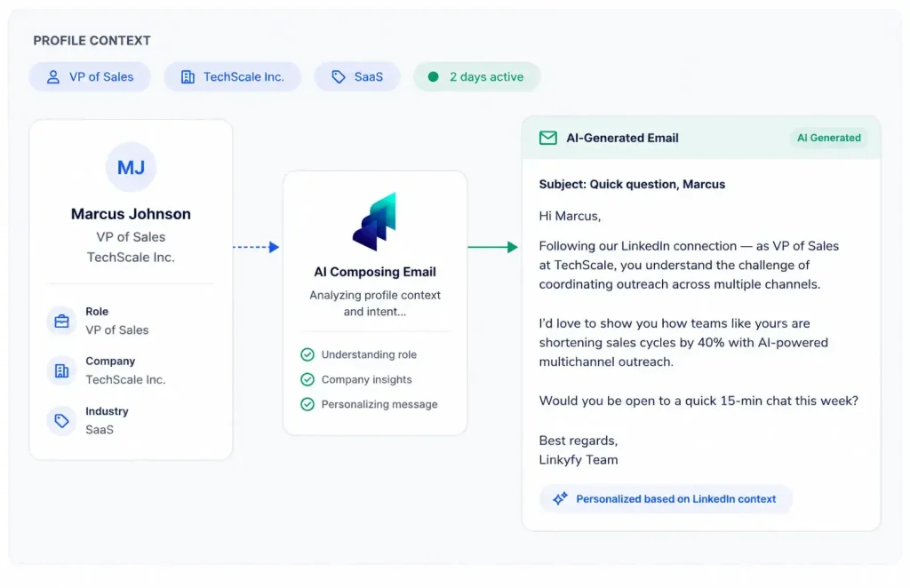The width and height of the screenshot is (910, 588).
Task: Click TechScale Inc. value under Company
Action: tap(125, 380)
